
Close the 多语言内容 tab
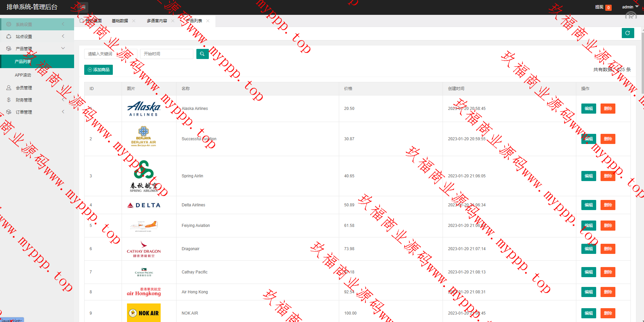tap(173, 21)
